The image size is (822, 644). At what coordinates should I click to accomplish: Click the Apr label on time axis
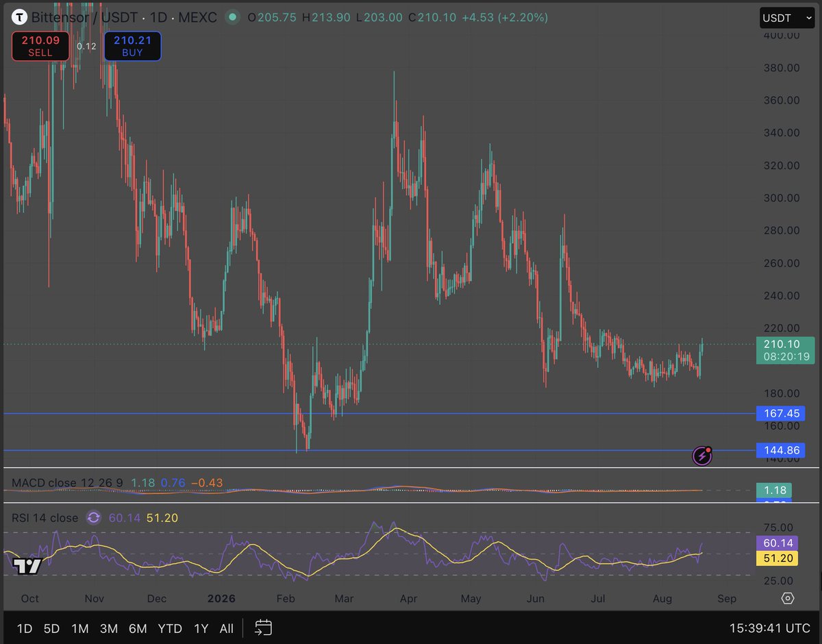(x=409, y=598)
